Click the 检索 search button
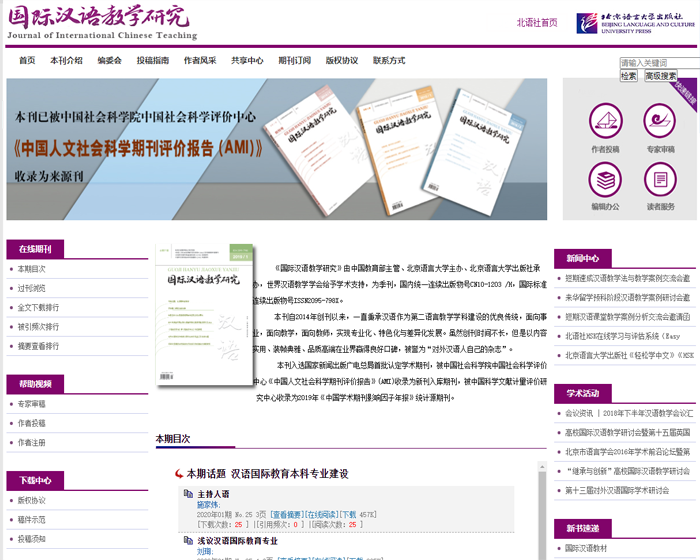Screen dimensions: 700x560 tap(629, 76)
